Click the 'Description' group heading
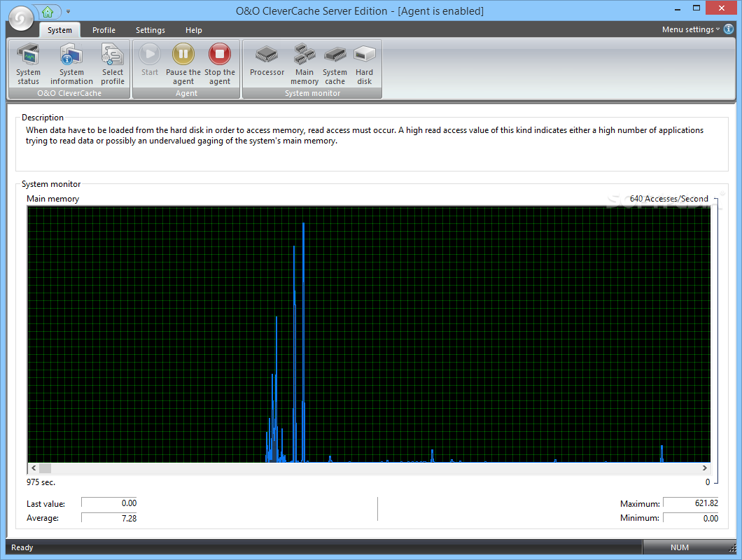This screenshot has height=560, width=742. 43,118
